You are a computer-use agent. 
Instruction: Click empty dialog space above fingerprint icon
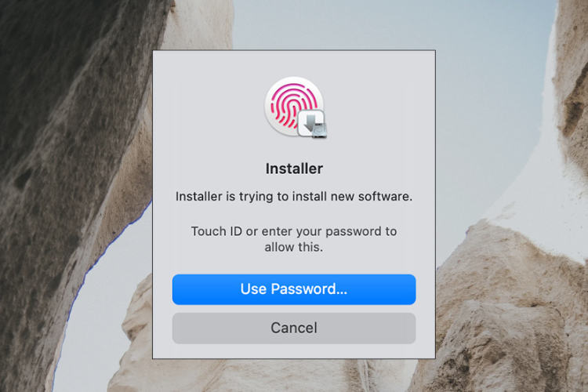click(294, 63)
